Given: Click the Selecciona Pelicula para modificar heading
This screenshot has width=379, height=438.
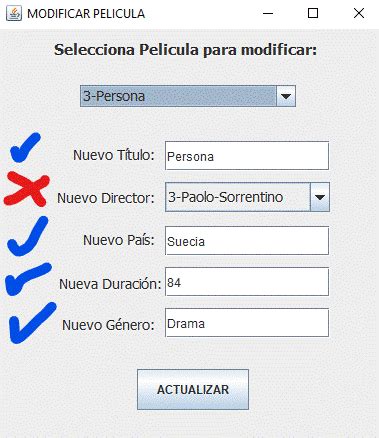Looking at the screenshot, I should [185, 50].
